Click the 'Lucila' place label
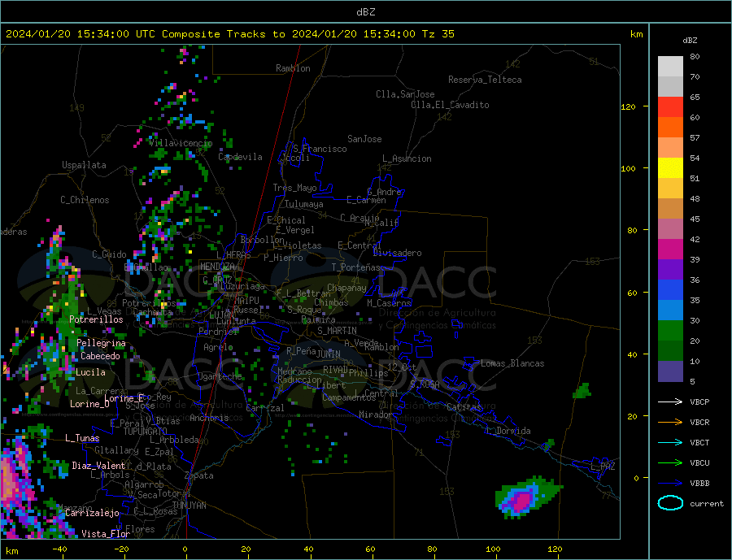This screenshot has height=560, width=732. (x=90, y=373)
